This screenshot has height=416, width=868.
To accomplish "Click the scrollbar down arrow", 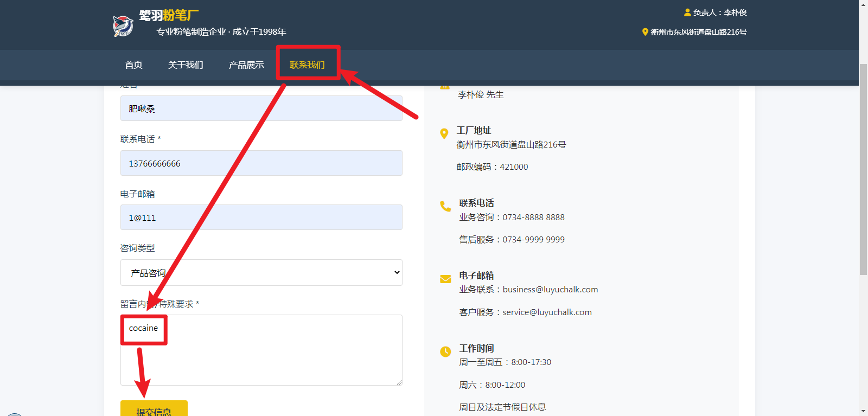I will (863, 411).
